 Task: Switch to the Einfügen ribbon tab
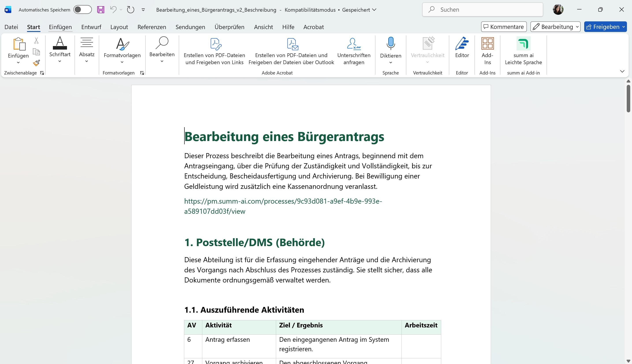tap(60, 27)
